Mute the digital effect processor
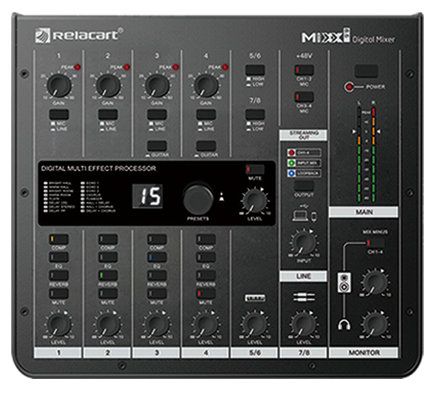Image resolution: width=431 pixels, height=403 pixels. tap(255, 169)
